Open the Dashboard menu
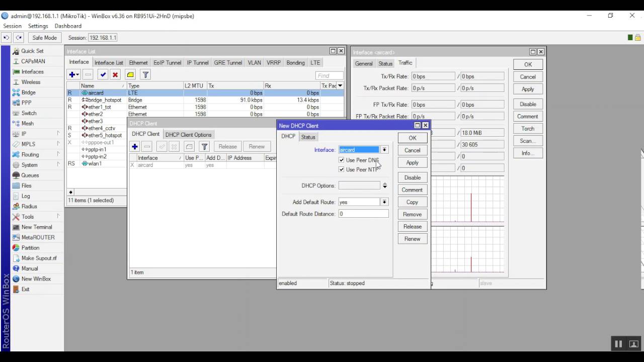Screen dimensions: 644x362 point(68,26)
